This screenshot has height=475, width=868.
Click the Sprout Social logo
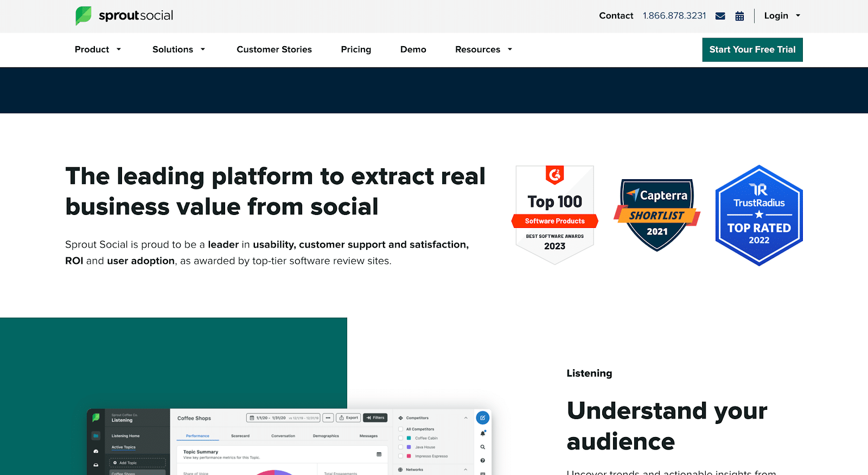[124, 16]
